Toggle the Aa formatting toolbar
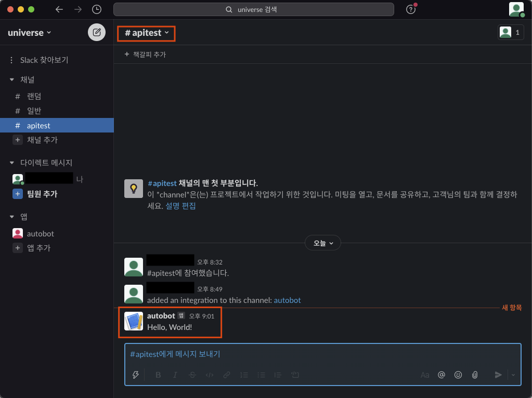 coord(425,375)
